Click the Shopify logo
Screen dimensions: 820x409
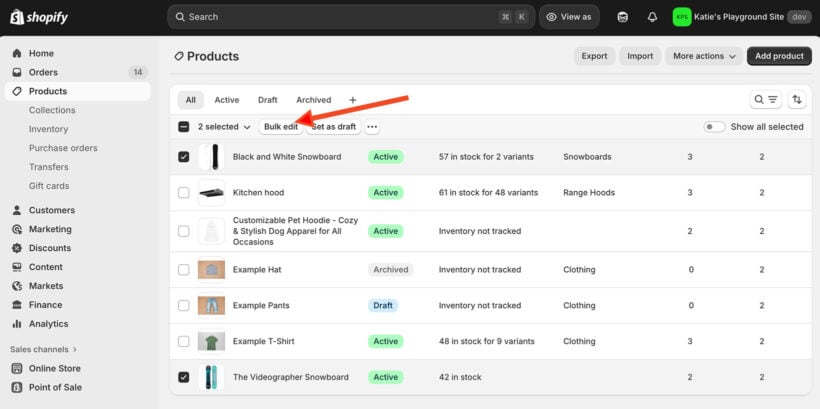[x=38, y=17]
